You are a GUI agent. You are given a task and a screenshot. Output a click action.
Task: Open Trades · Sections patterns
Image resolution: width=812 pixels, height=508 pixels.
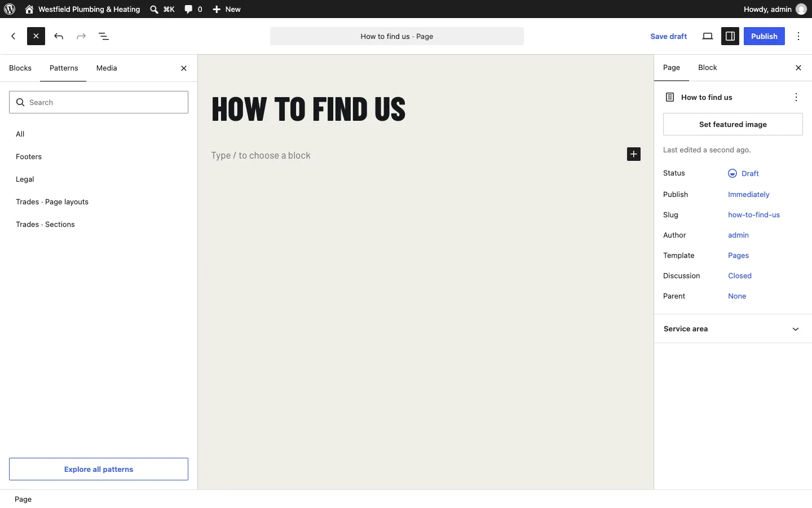[99, 225]
